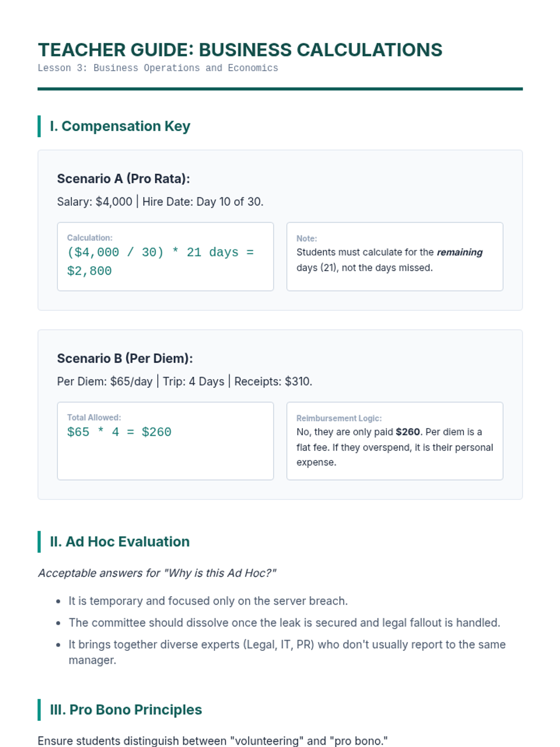Click the Reimbursement Logic label
The height and width of the screenshot is (747, 560).
(x=339, y=418)
